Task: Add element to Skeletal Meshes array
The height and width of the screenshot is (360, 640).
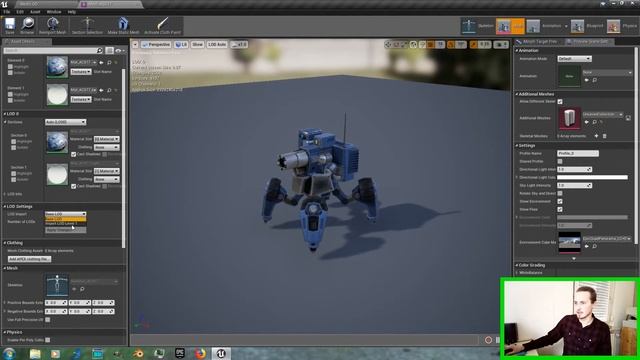Action: [596, 136]
